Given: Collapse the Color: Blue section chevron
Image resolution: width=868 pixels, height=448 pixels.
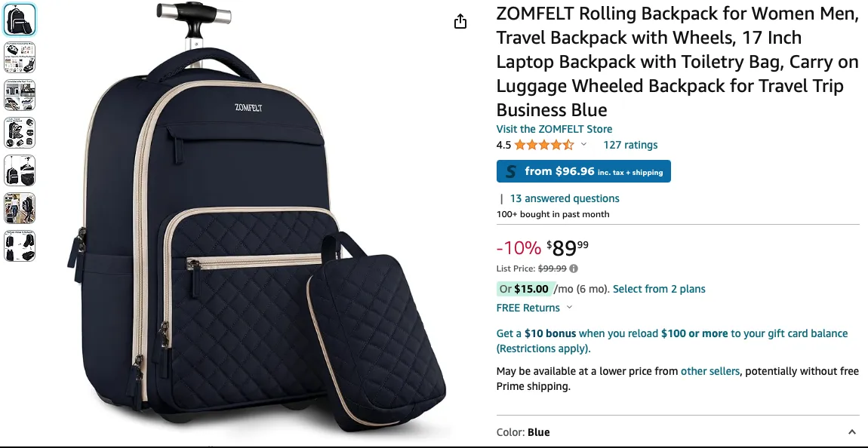Looking at the screenshot, I should pyautogui.click(x=851, y=432).
